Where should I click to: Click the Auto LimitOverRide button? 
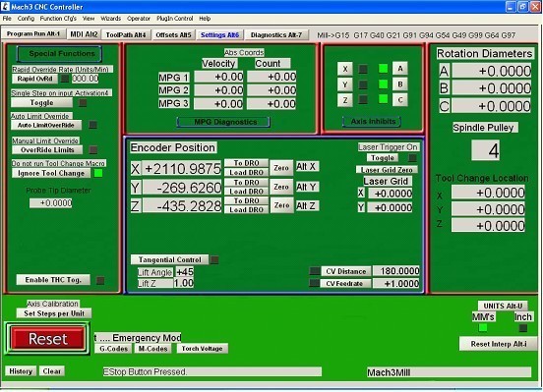[46, 125]
